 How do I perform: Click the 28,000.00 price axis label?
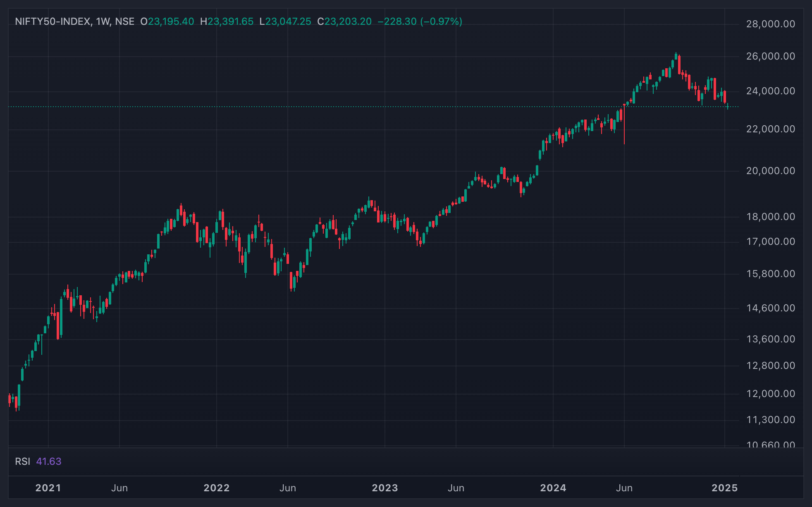771,24
